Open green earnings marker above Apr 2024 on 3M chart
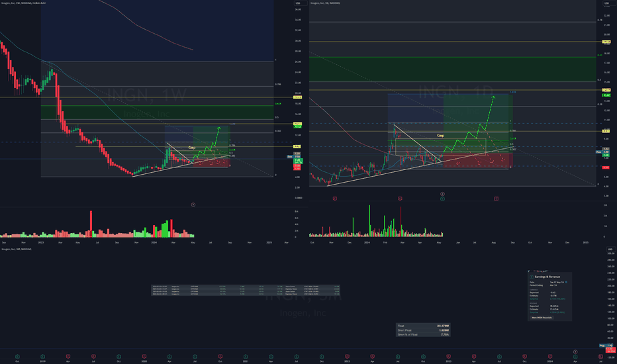Viewport: 617px width, 364px height. pos(575,357)
